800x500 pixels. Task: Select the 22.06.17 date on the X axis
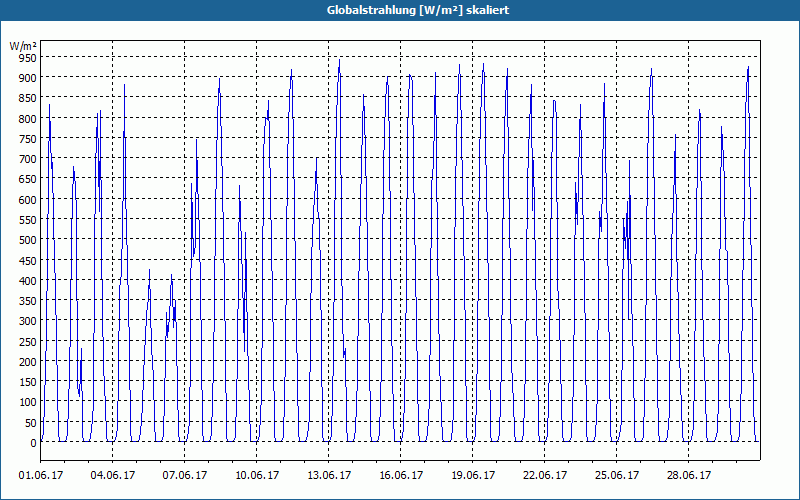[545, 475]
